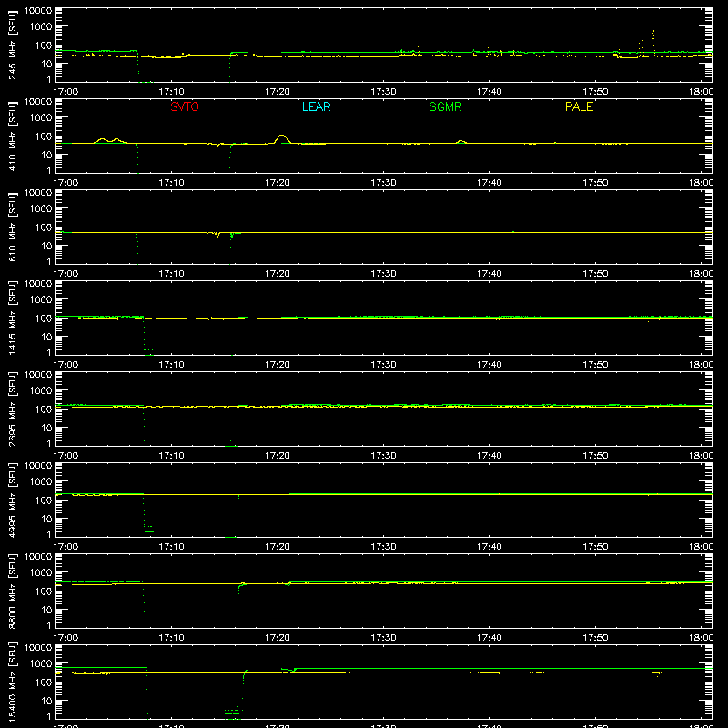Click the 17:00 tick under the 245 MHz plot
Screen dimensions: 728x728
66,92
